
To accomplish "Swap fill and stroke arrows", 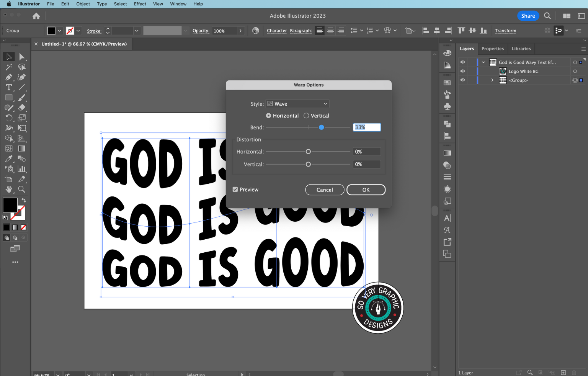I will (x=24, y=200).
